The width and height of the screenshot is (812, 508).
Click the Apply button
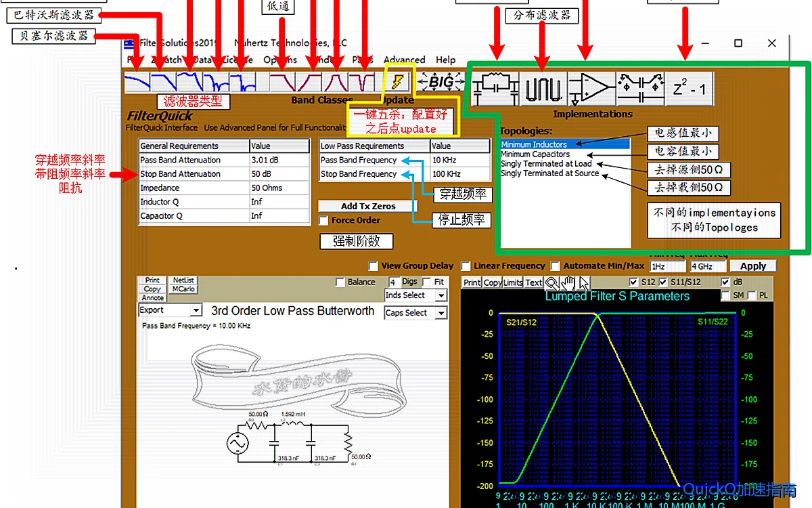[x=752, y=266]
